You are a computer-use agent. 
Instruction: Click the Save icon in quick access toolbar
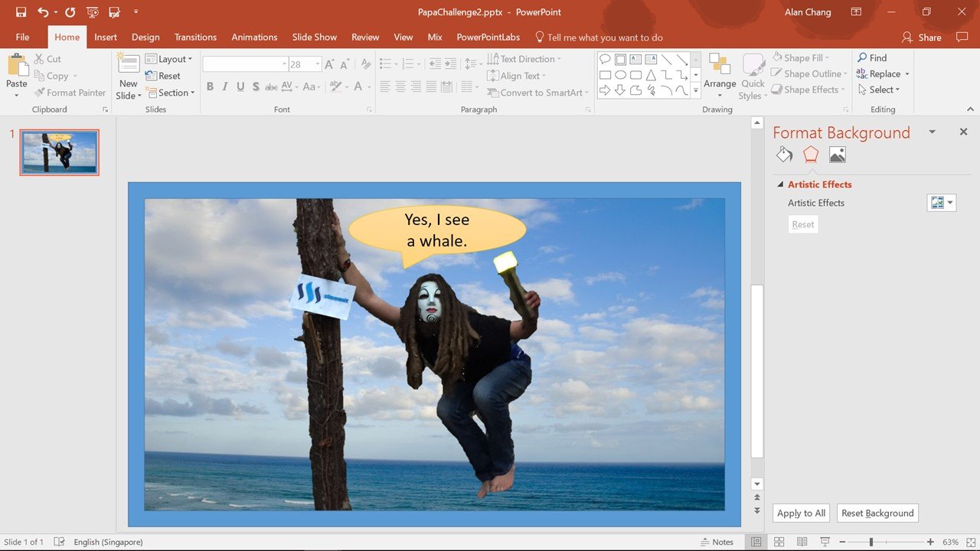coord(21,12)
